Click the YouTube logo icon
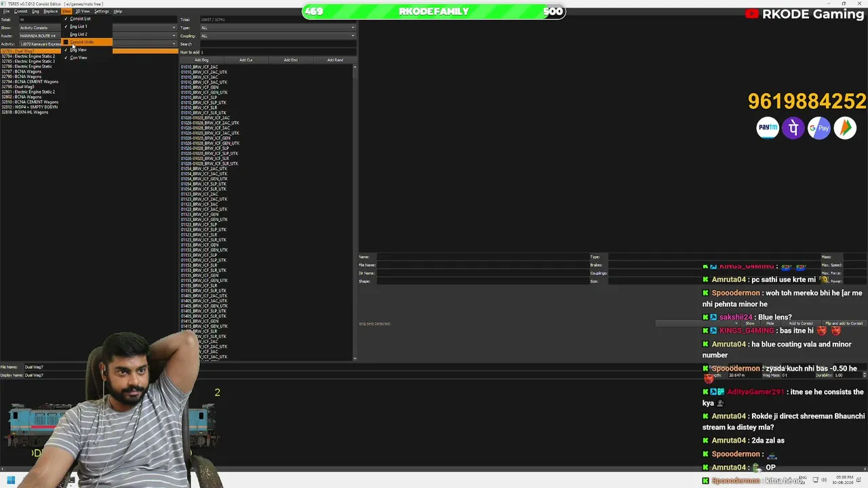The height and width of the screenshot is (488, 868). pos(751,14)
